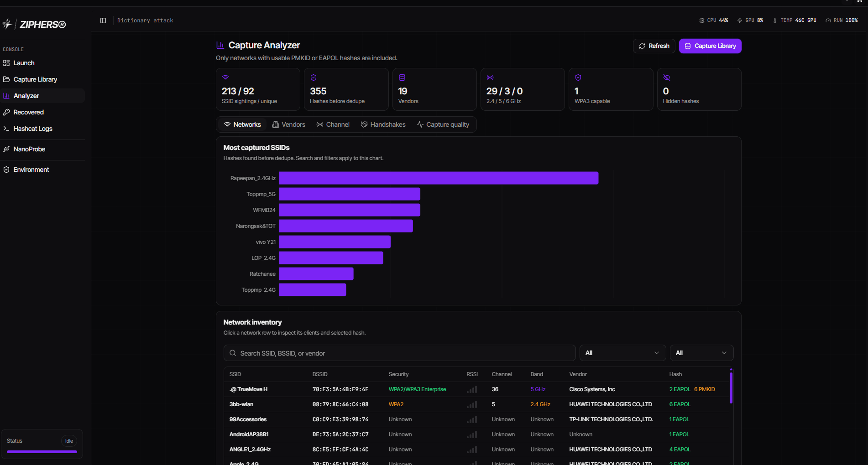868x465 pixels.
Task: Click the shield icon on WPA3 capable card
Action: coord(578,77)
